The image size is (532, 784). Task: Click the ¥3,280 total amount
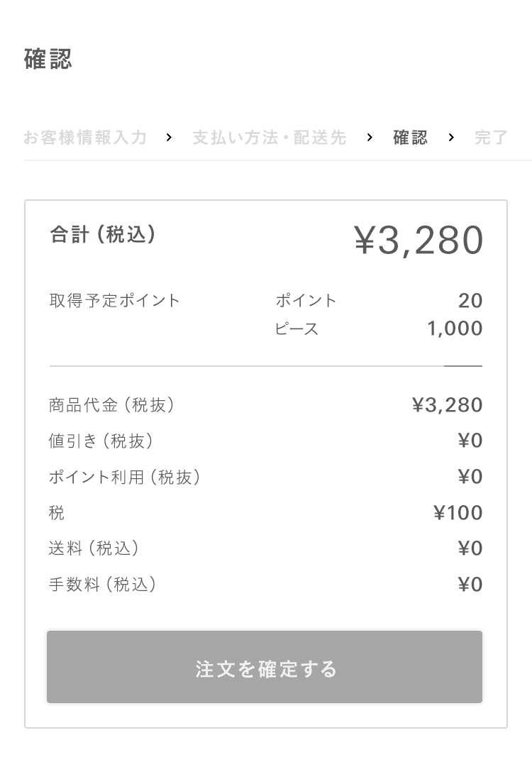coord(419,240)
